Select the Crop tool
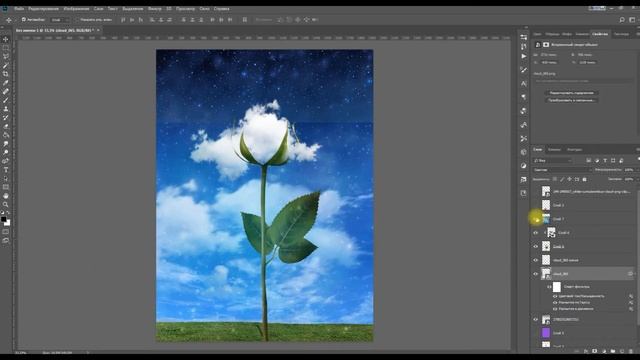 click(x=6, y=74)
